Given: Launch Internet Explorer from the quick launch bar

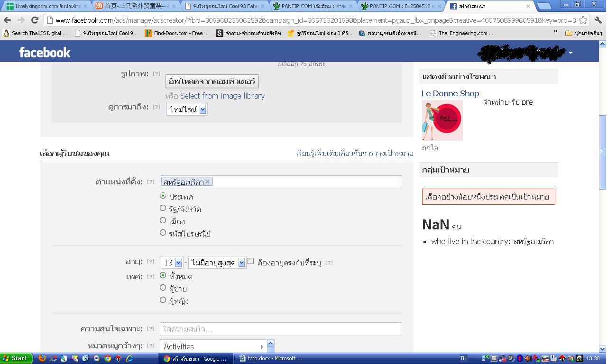Looking at the screenshot, I should coord(129,358).
